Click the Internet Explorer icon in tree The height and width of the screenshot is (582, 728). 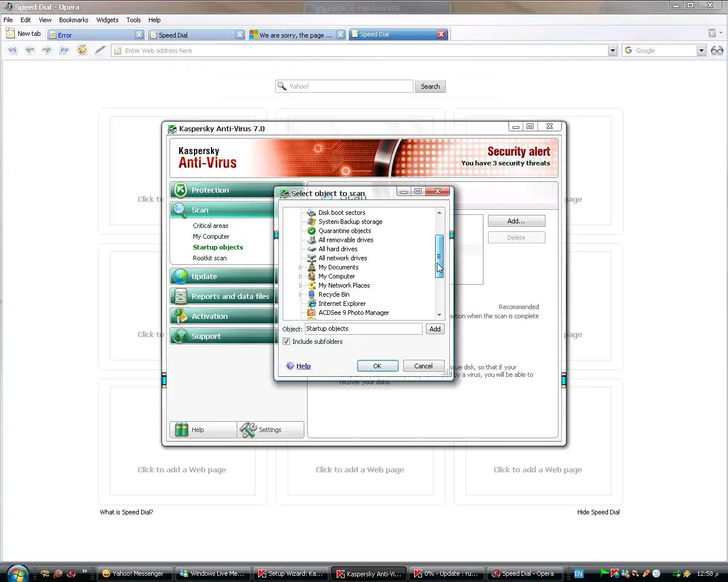(x=311, y=304)
